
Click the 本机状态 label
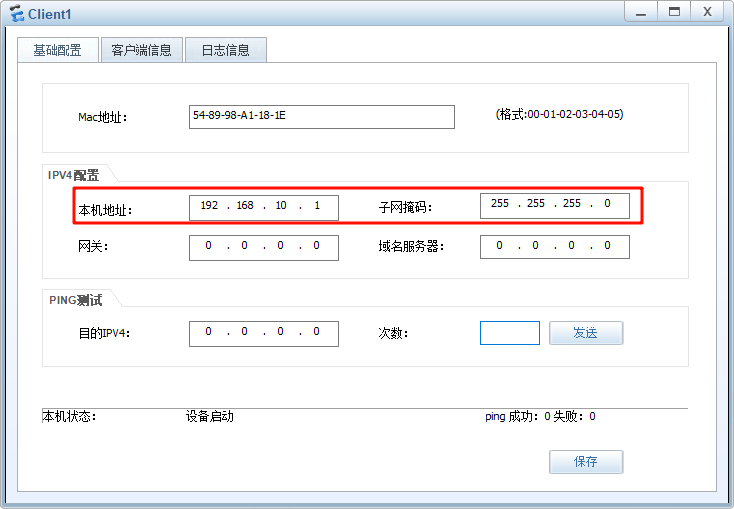tap(69, 416)
